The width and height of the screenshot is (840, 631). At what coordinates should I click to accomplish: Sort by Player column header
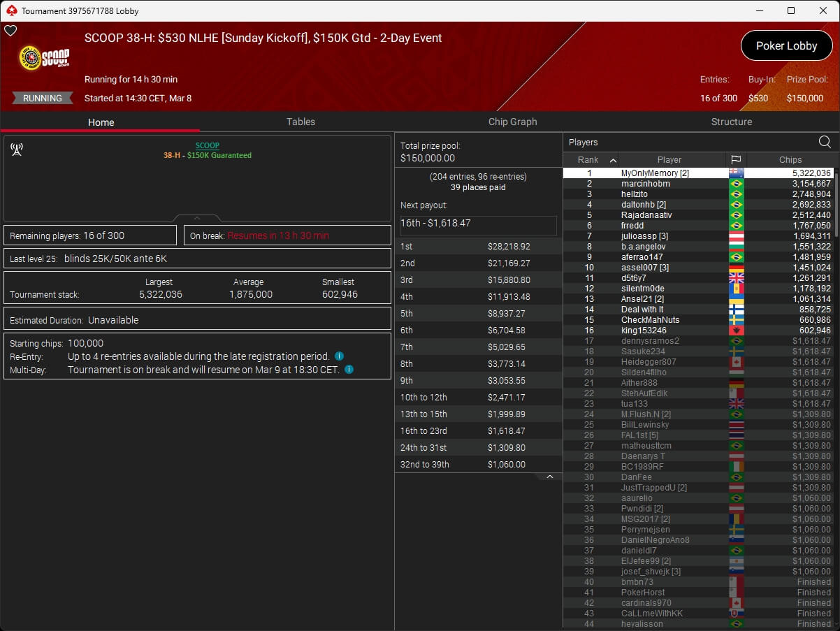click(669, 160)
